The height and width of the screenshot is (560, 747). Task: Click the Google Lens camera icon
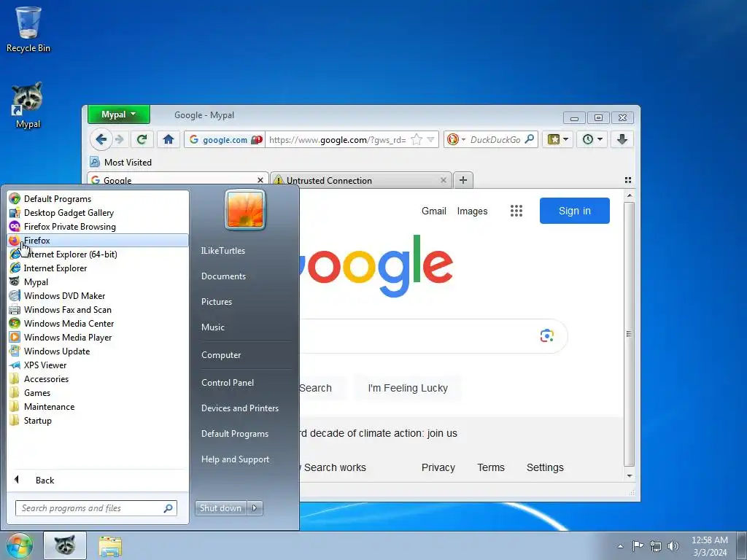coord(547,335)
